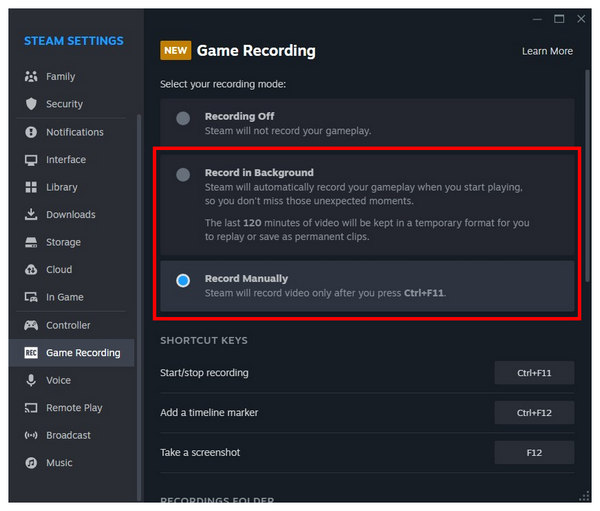The width and height of the screenshot is (600, 511).
Task: Click the REC Game Recording icon
Action: point(31,353)
